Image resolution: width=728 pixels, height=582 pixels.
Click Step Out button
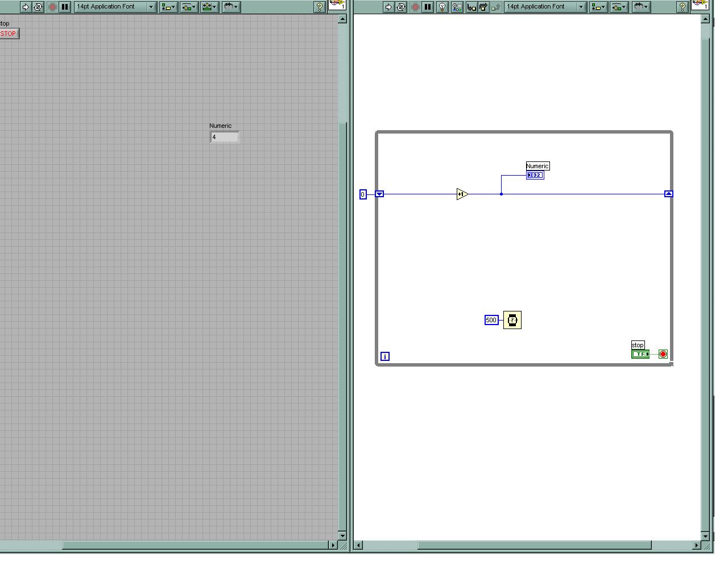[x=495, y=7]
